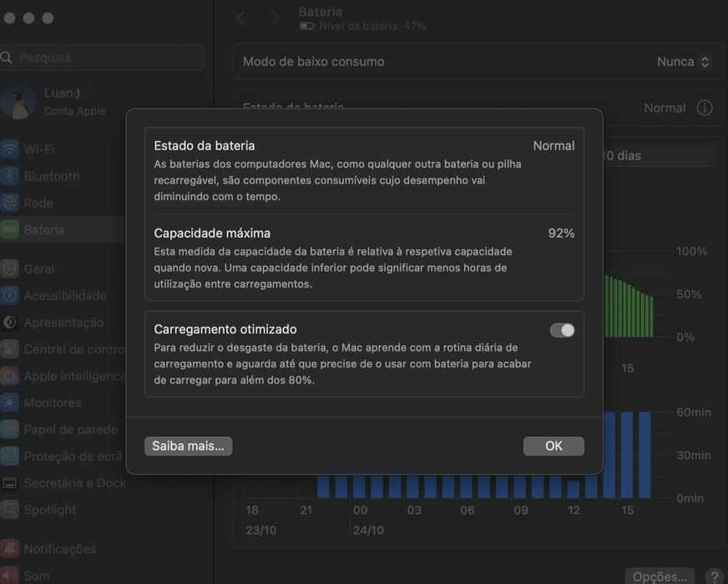728x584 pixels.
Task: Open Central de controlo in sidebar
Action: click(63, 349)
